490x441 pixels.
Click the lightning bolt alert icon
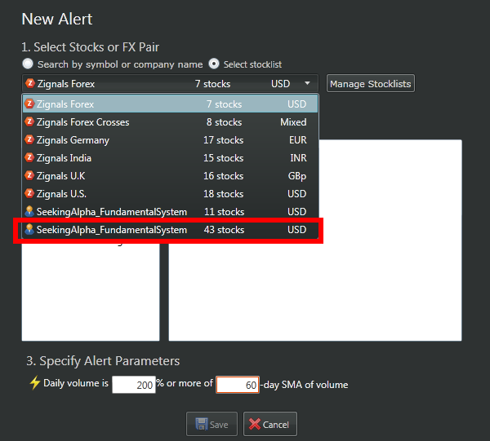[x=35, y=383]
